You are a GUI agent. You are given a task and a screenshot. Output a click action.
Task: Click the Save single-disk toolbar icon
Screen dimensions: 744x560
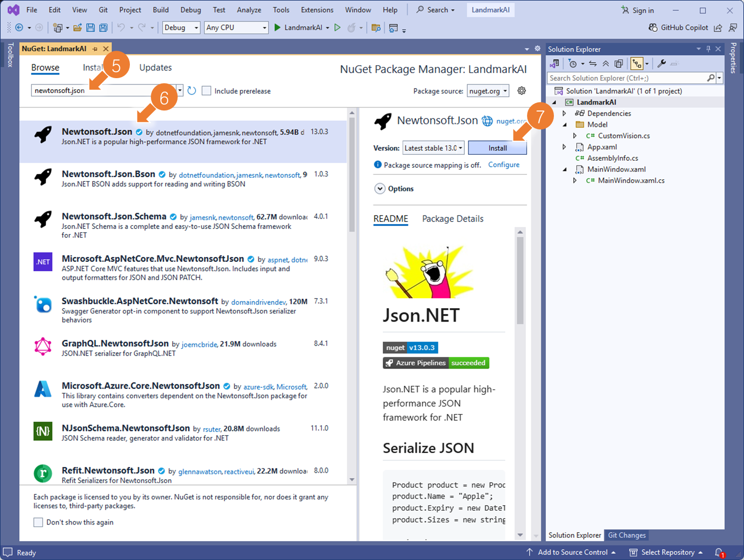pyautogui.click(x=91, y=28)
